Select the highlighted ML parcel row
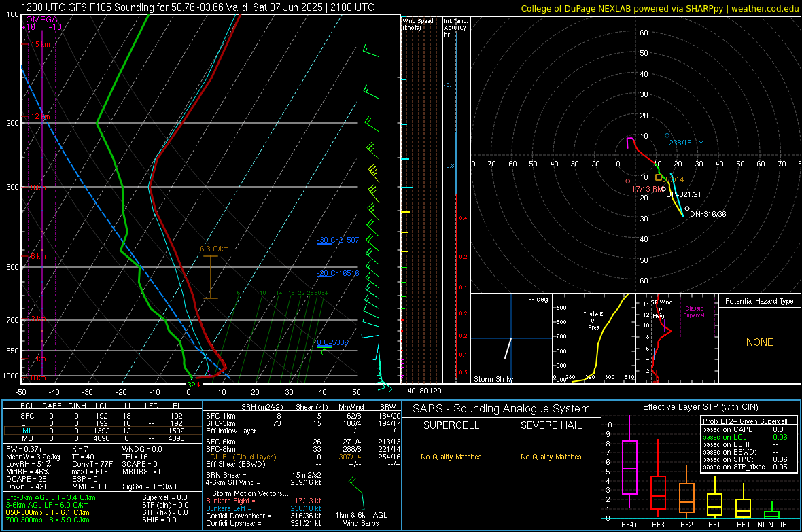Image resolution: width=802 pixels, height=532 pixels. (x=102, y=431)
